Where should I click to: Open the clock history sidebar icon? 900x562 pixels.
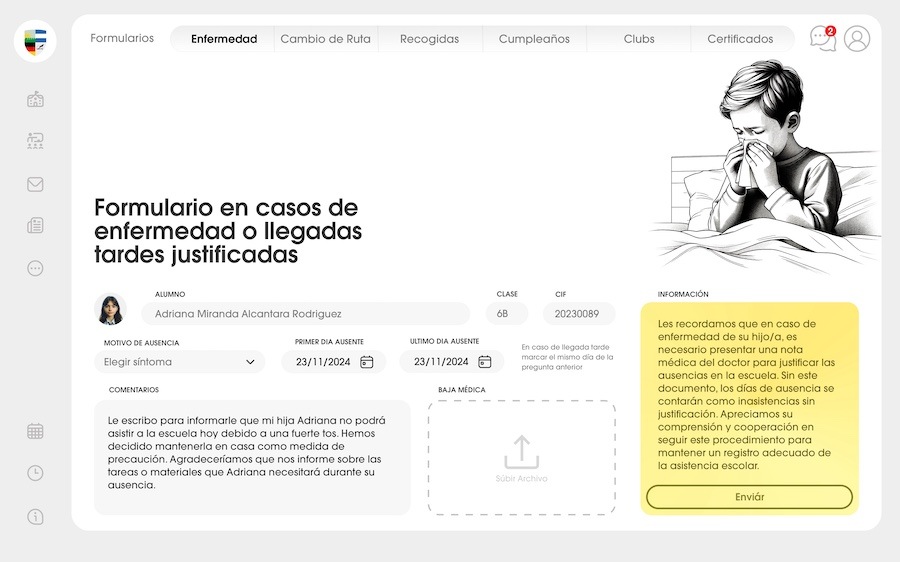35,473
